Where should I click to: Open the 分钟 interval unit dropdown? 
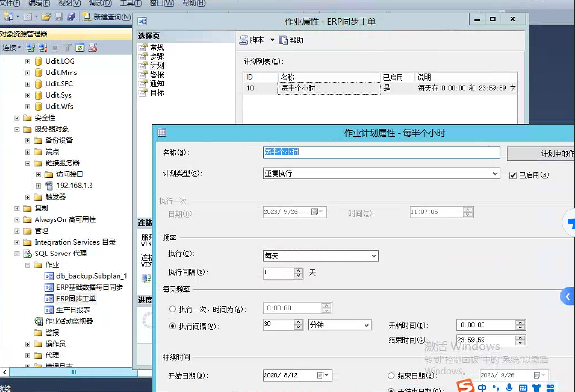[x=366, y=325]
